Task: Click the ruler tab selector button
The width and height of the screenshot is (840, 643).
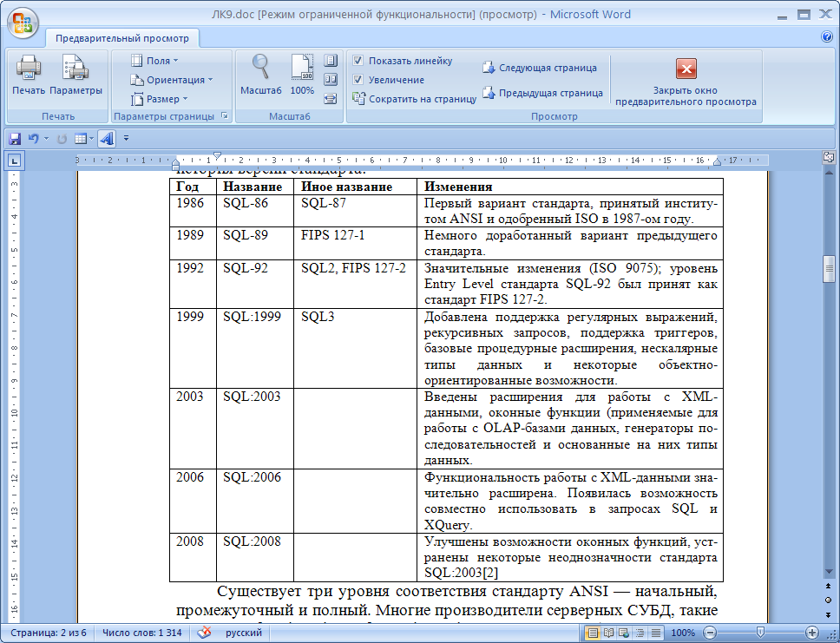Action: click(x=15, y=161)
